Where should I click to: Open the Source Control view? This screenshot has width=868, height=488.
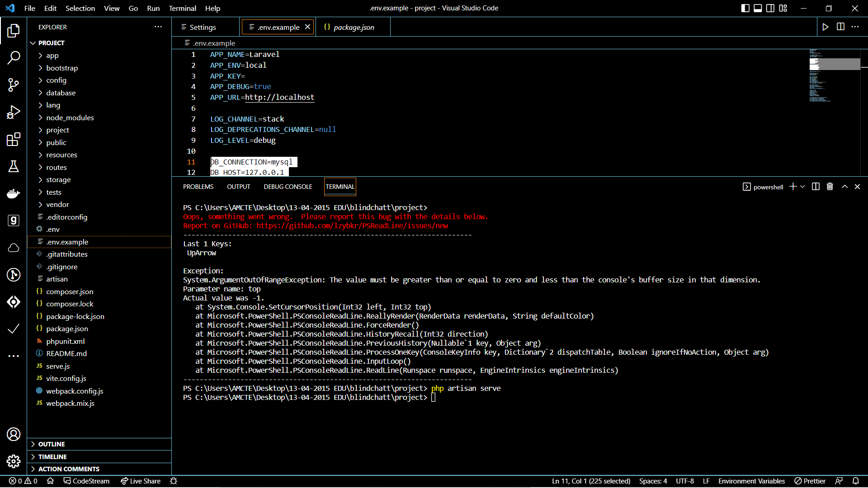tap(14, 85)
